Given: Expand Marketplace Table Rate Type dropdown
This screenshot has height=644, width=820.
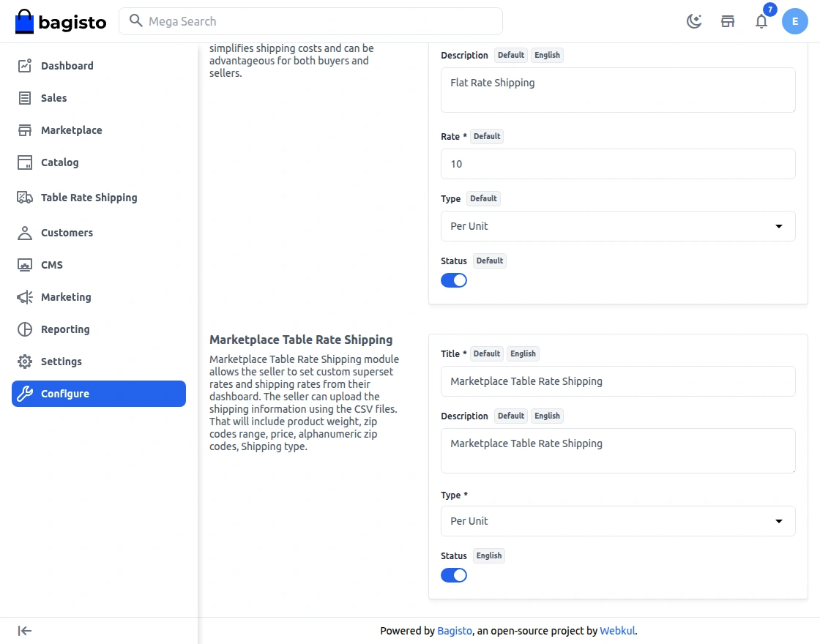Looking at the screenshot, I should click(x=618, y=521).
